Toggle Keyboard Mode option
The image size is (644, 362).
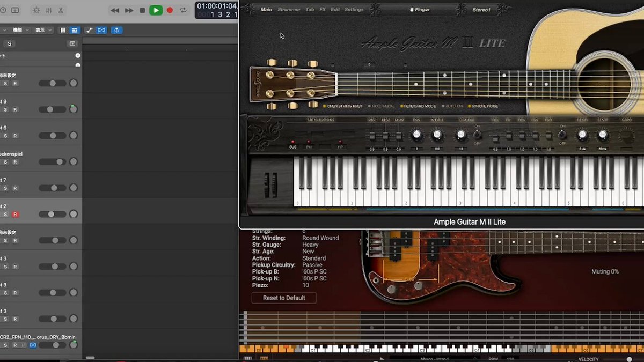(417, 106)
